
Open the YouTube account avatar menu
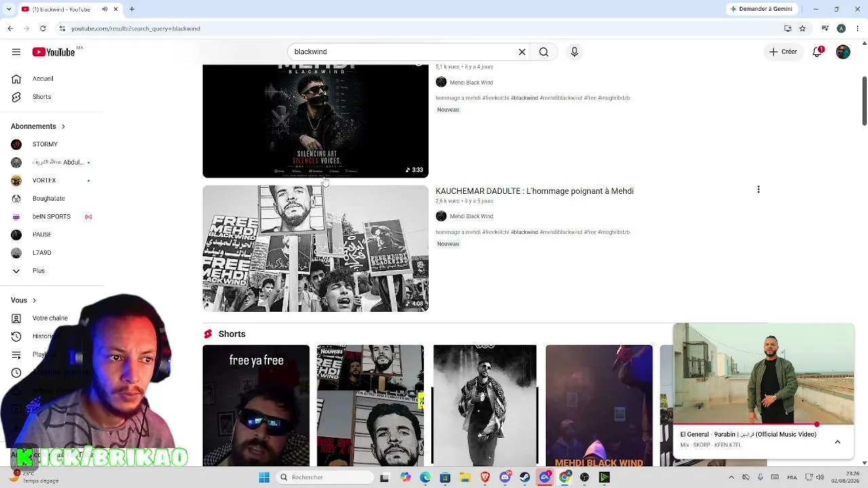tap(843, 52)
